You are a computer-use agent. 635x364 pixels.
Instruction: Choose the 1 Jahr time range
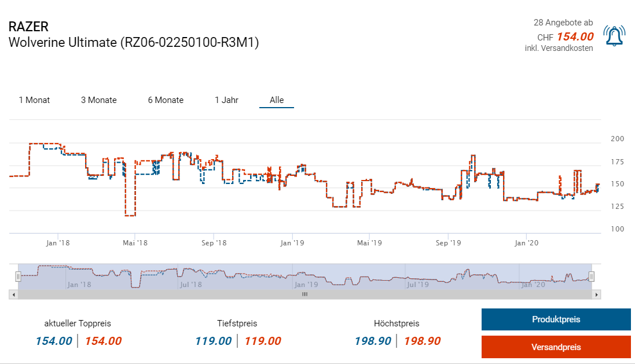tap(226, 100)
